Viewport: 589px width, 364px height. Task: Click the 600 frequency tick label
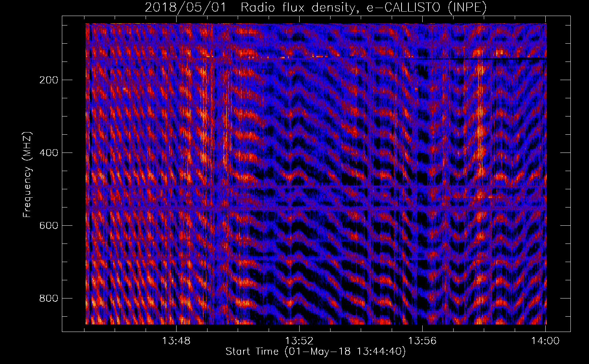[x=48, y=226]
